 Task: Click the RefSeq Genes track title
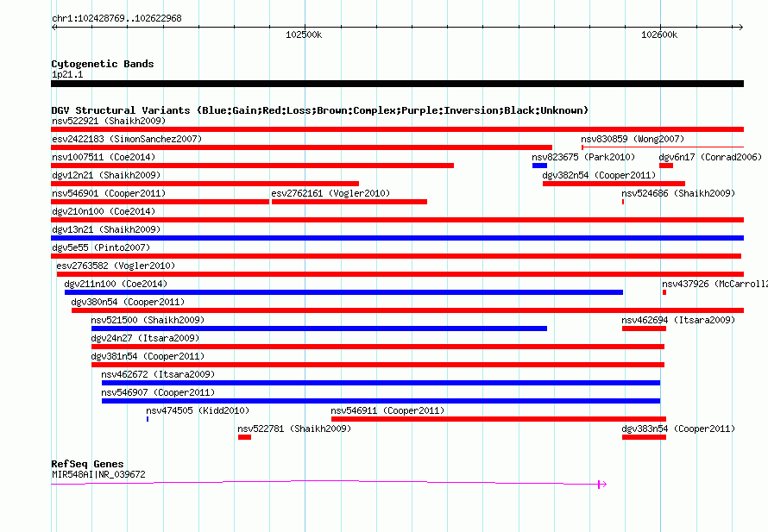[x=87, y=464]
